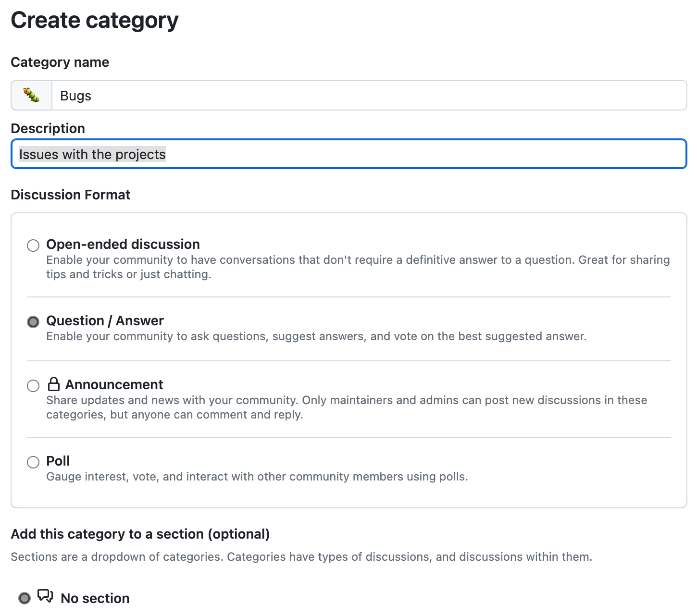Click the lock icon beside Announcement
697x616 pixels.
click(54, 384)
